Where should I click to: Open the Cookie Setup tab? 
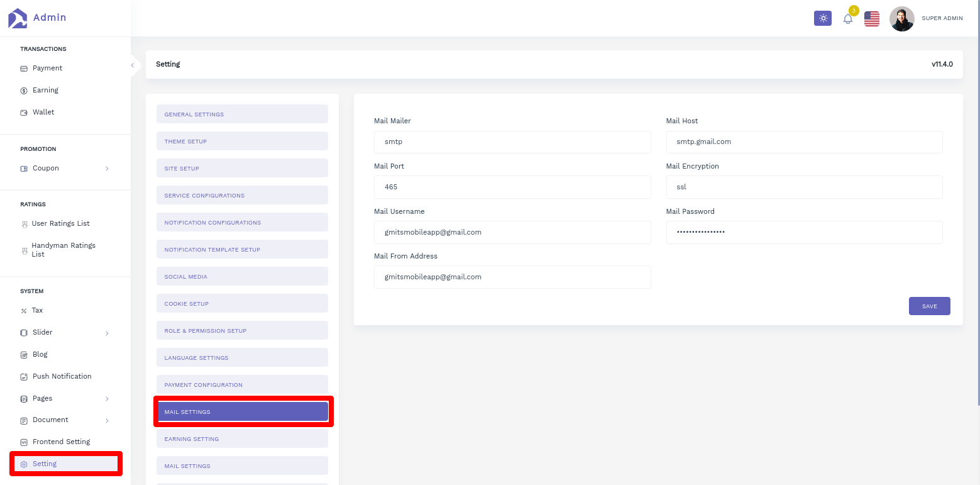click(x=242, y=303)
